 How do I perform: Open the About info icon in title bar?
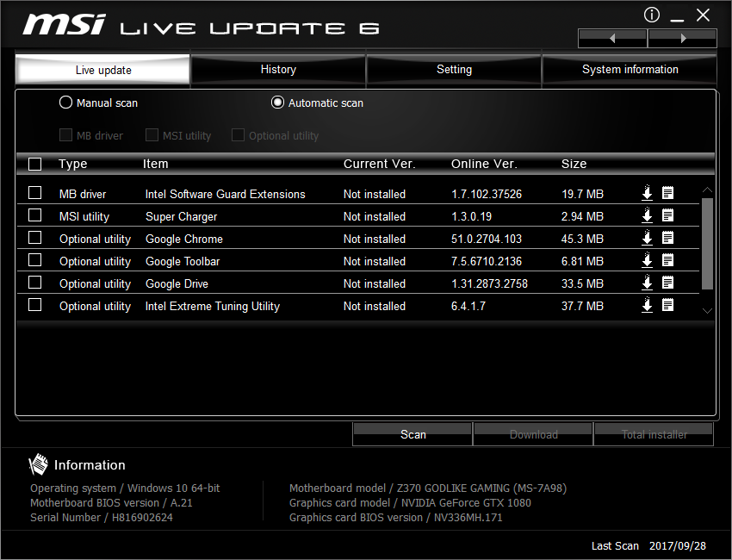(x=652, y=15)
